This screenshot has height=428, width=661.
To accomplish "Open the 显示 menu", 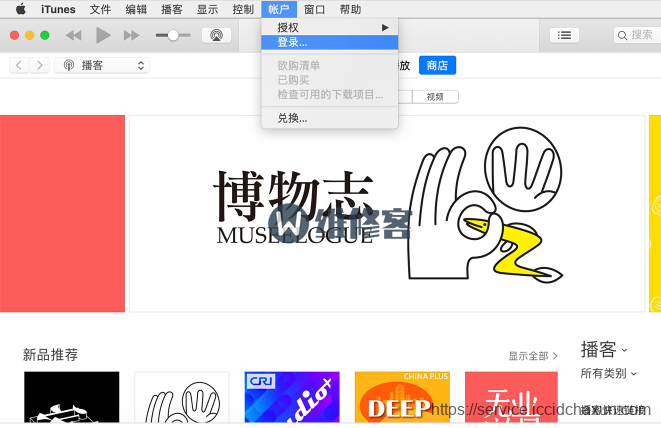I will click(x=207, y=9).
